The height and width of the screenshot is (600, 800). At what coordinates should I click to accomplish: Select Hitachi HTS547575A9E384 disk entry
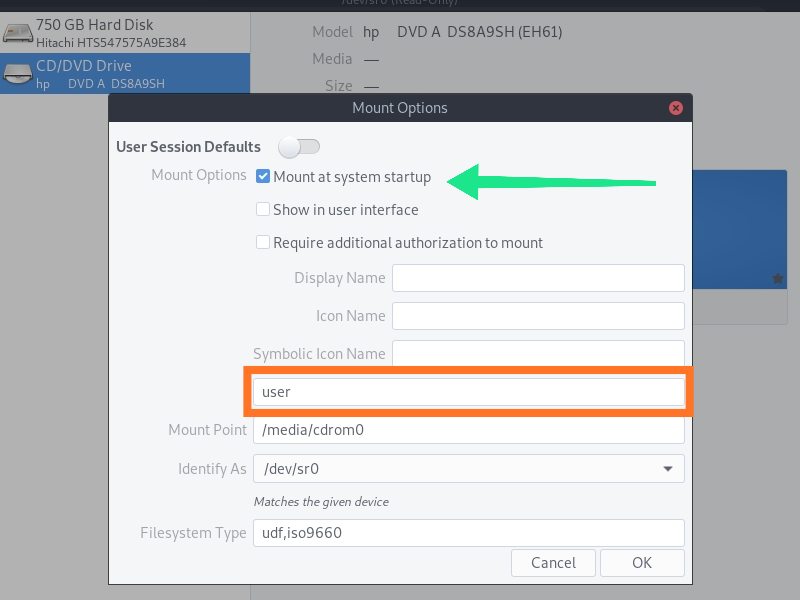tap(125, 33)
